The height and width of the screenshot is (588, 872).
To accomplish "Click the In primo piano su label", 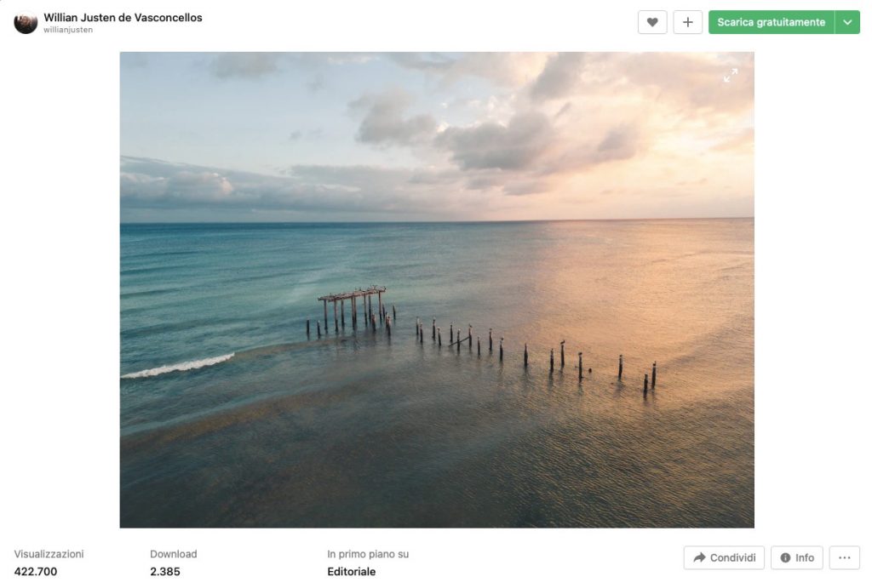I will 368,554.
